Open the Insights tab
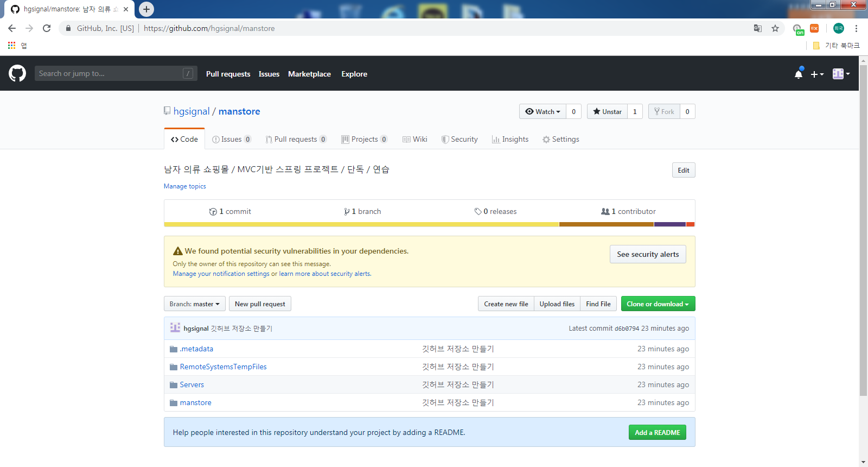868x467 pixels. [510, 139]
